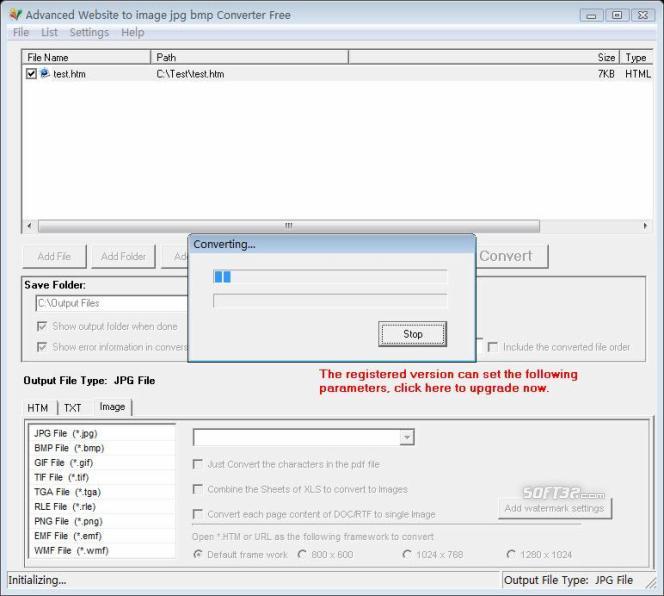Click the C:\Test\test.htm path cell
664x596 pixels.
point(190,74)
